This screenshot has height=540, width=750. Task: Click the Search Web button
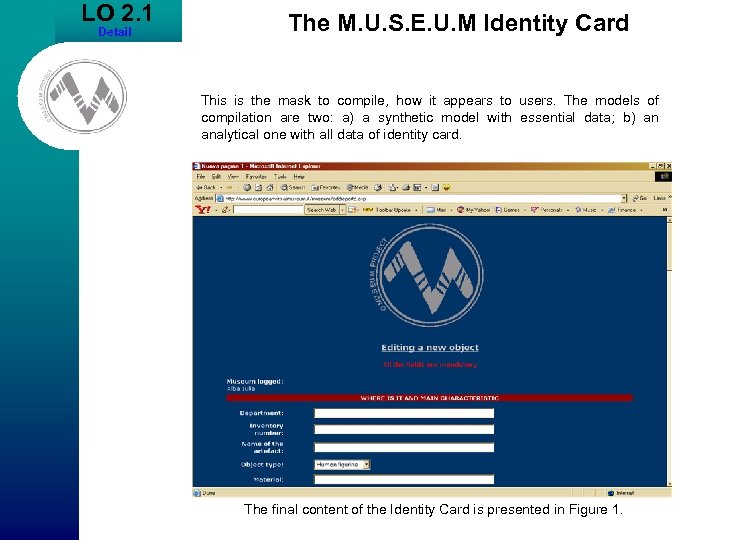[x=321, y=210]
